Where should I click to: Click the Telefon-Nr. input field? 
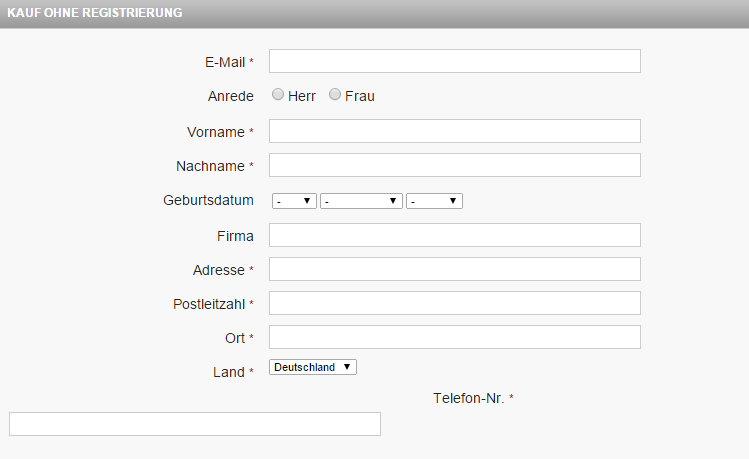[195, 424]
